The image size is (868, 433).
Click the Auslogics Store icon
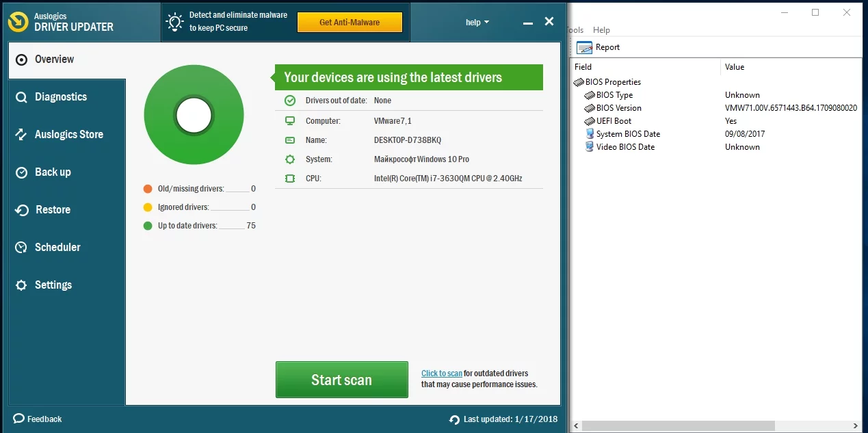coord(21,135)
